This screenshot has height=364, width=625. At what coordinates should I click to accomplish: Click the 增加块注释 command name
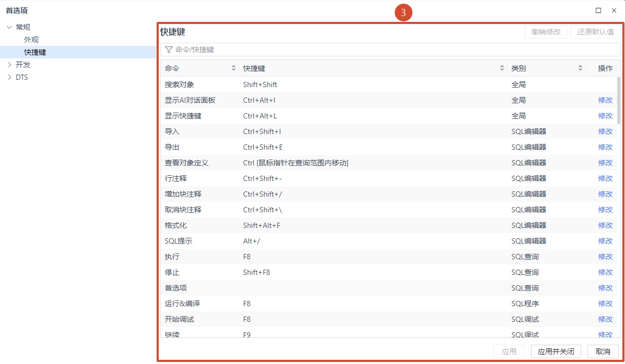pyautogui.click(x=183, y=194)
